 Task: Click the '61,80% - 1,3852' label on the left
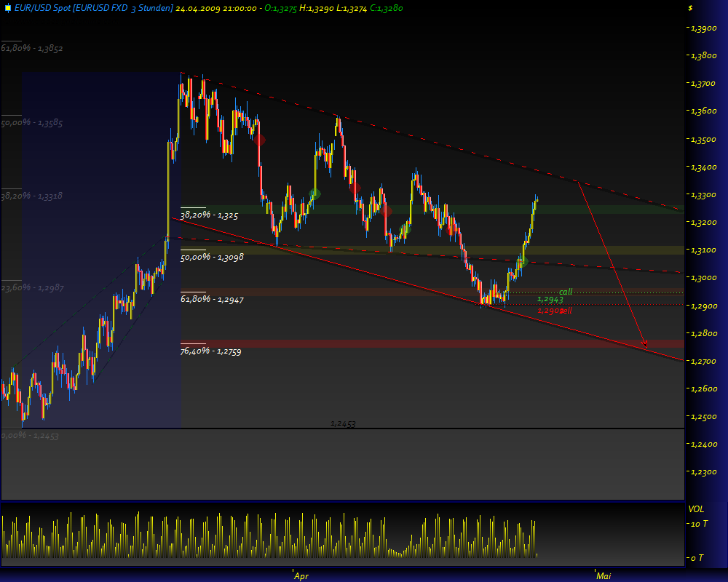click(x=33, y=49)
